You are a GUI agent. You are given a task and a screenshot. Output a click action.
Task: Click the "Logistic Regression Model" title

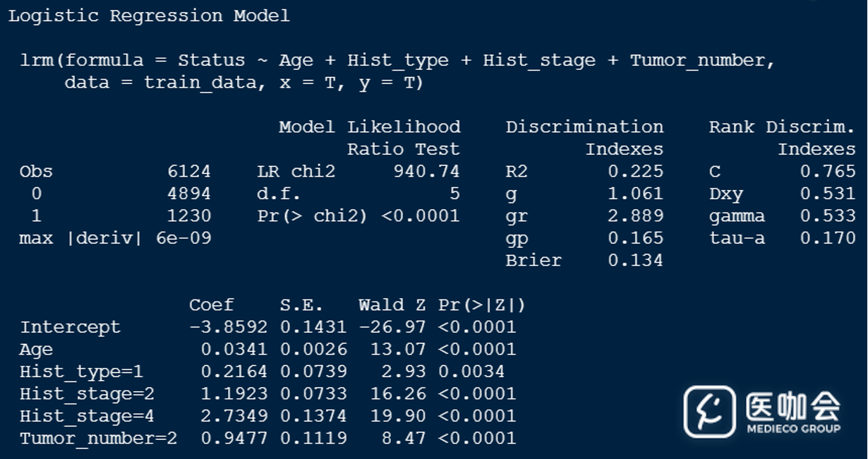pos(148,16)
